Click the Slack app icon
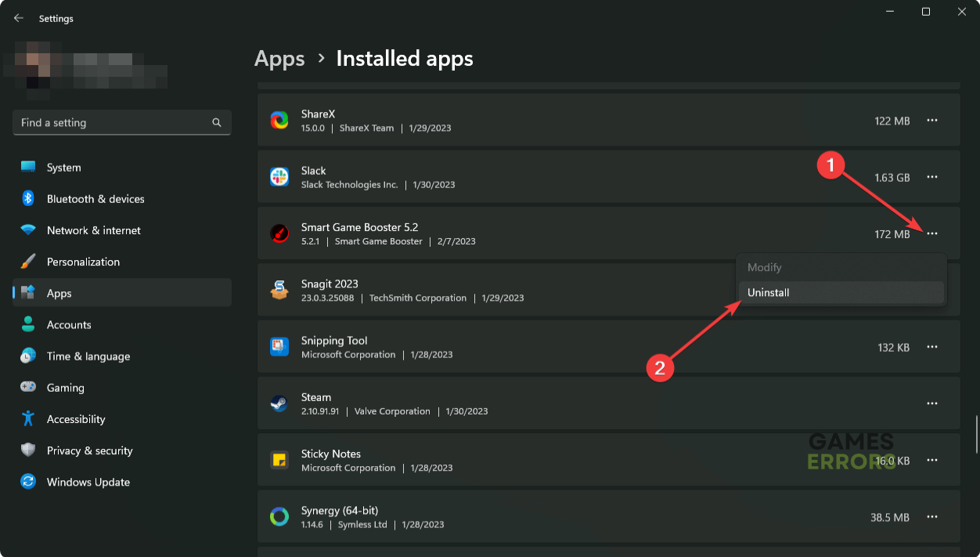980x557 pixels. [x=279, y=177]
